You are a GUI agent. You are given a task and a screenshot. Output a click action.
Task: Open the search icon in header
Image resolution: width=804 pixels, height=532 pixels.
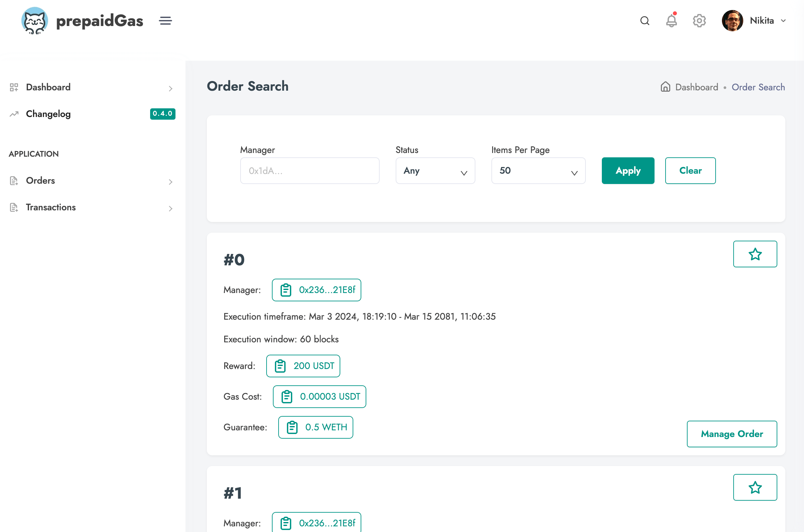click(x=645, y=21)
